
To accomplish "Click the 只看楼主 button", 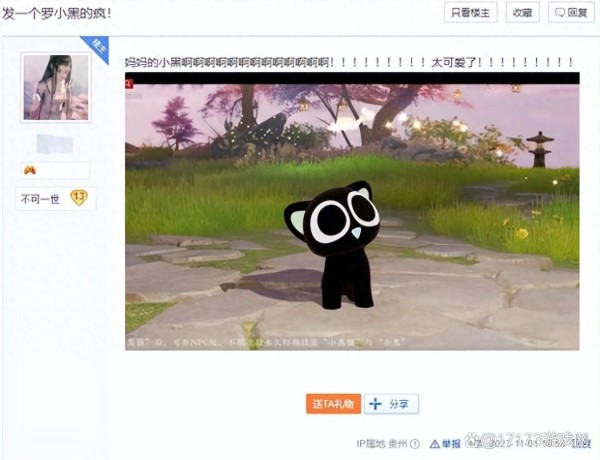I will coord(470,13).
